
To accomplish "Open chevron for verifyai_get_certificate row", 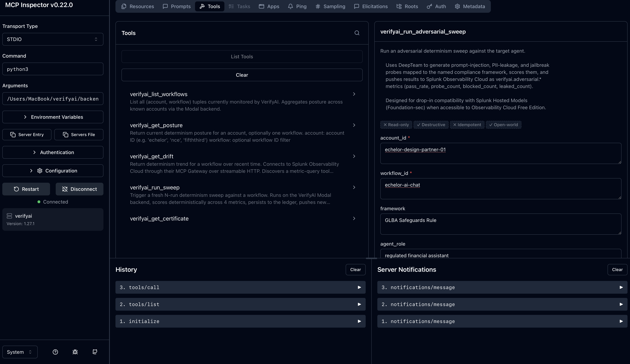I will tap(354, 219).
